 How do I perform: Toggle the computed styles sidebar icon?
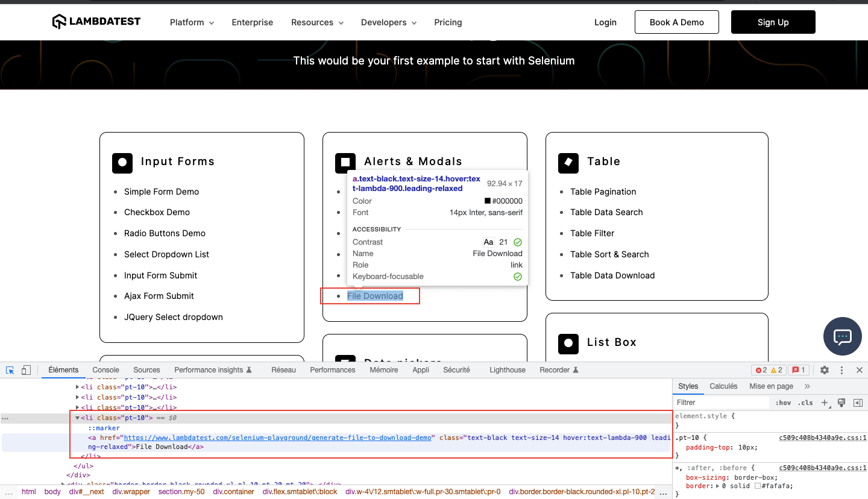click(858, 403)
